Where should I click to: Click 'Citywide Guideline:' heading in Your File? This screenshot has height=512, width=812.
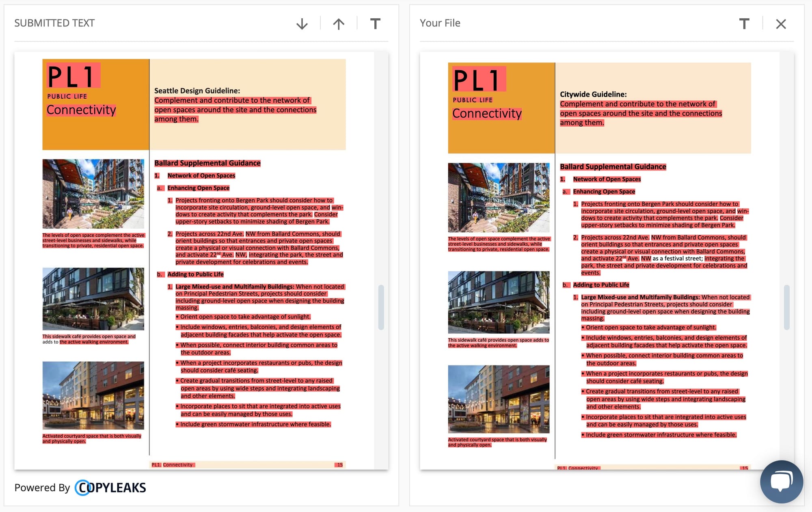point(593,94)
